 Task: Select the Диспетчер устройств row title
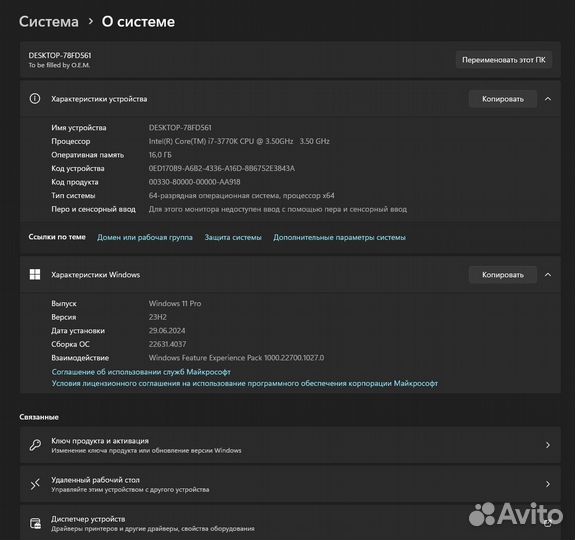tap(88, 519)
